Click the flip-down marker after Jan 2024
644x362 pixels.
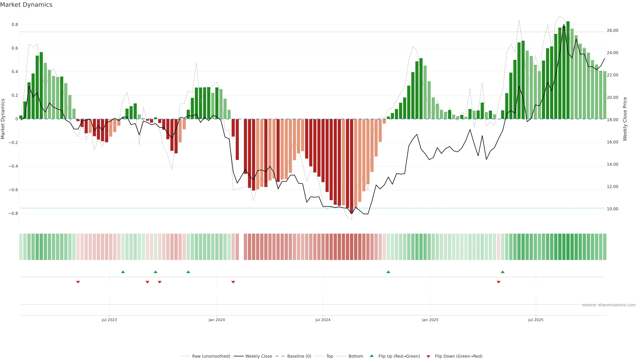(x=233, y=282)
